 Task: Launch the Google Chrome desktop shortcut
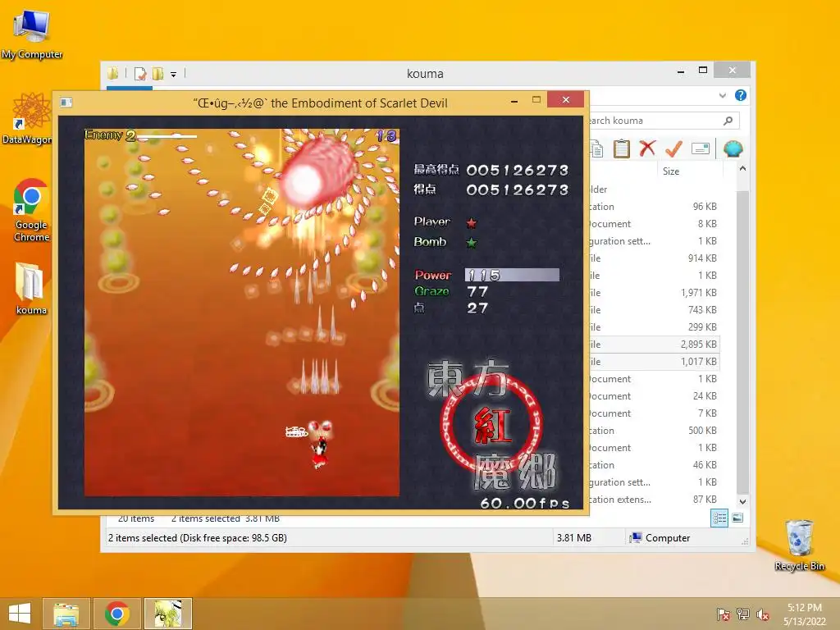(x=31, y=210)
